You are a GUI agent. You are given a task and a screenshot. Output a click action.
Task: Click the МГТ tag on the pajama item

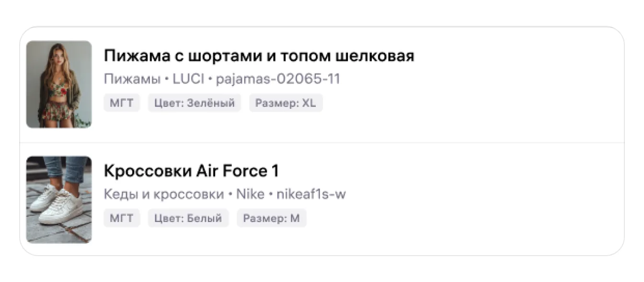122,103
